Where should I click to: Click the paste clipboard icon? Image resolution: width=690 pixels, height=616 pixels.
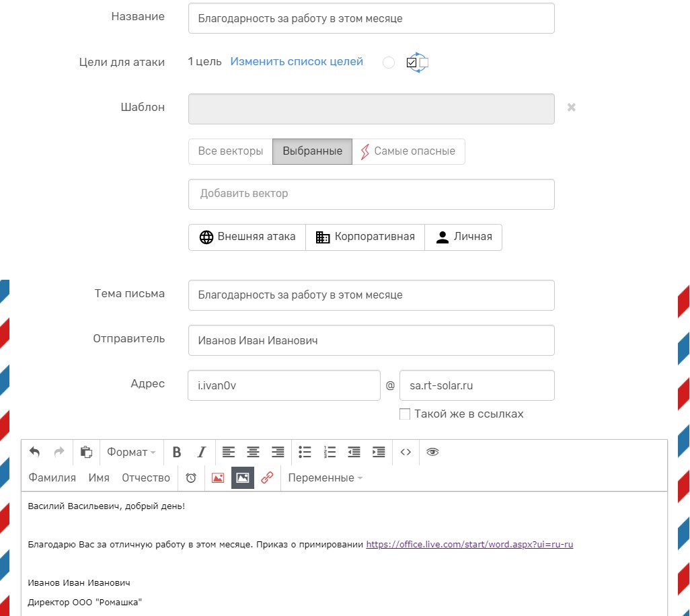(86, 453)
